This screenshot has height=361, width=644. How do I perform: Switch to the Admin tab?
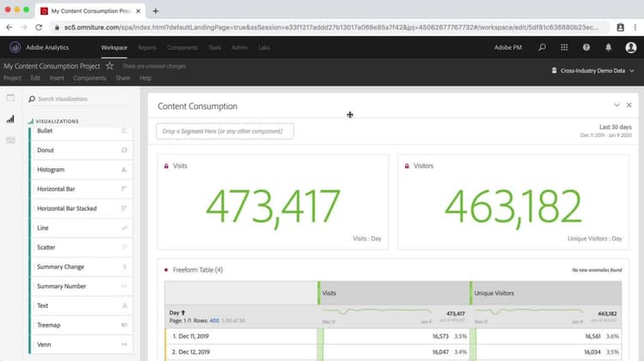[240, 47]
